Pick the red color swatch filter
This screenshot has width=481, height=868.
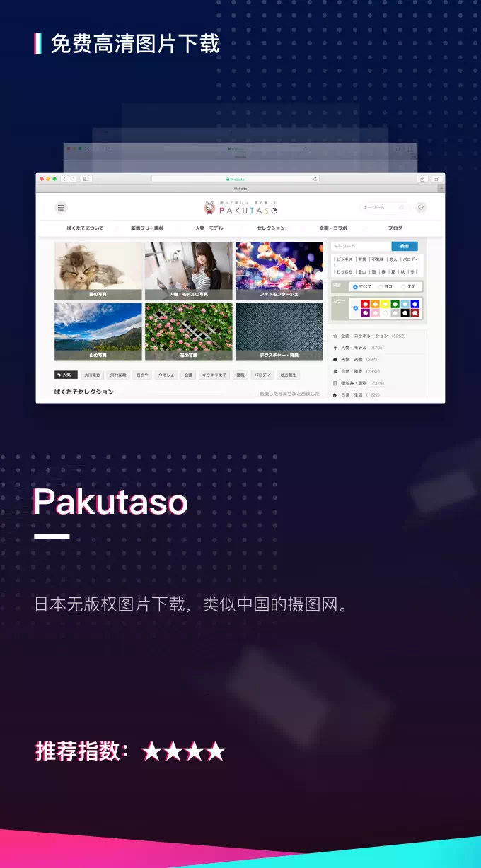point(365,304)
